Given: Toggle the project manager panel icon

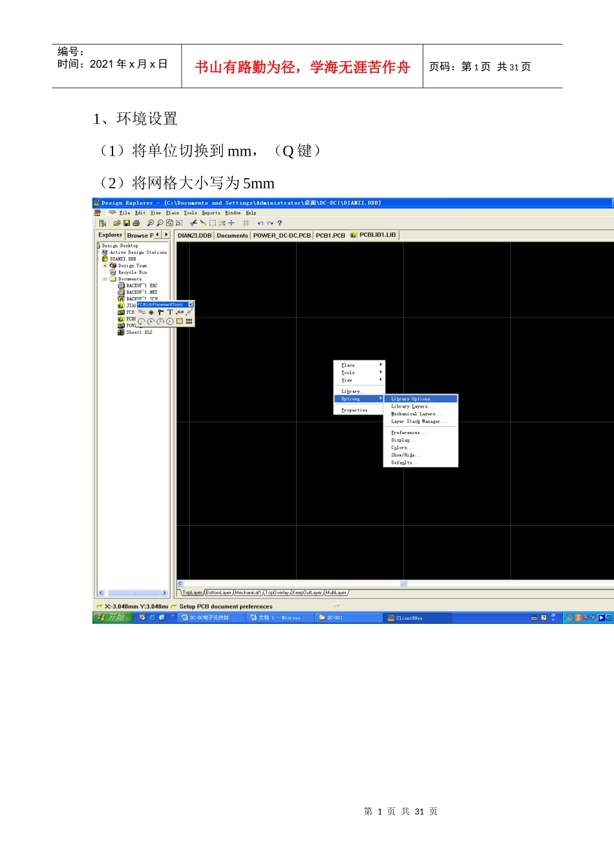Looking at the screenshot, I should tap(103, 223).
